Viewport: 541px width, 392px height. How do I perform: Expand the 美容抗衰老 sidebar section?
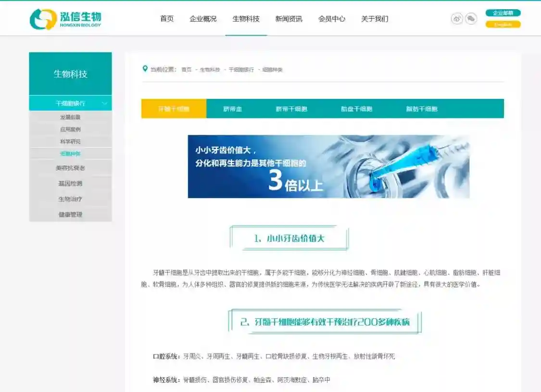(x=70, y=168)
